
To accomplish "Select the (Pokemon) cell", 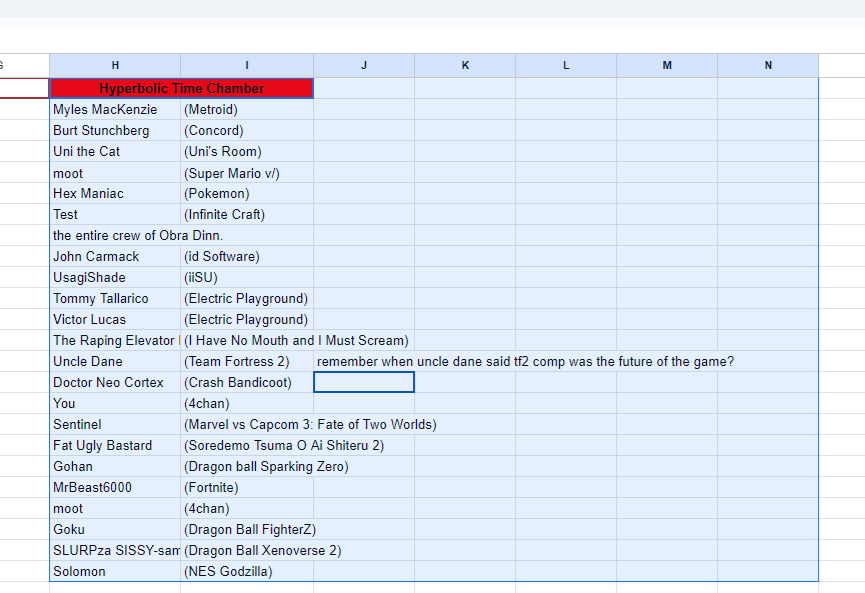I will [x=247, y=194].
